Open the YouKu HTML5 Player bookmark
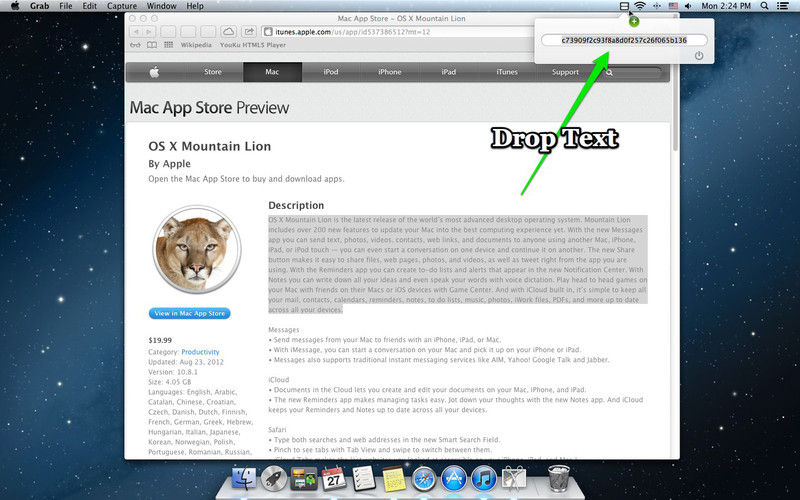 click(x=253, y=45)
